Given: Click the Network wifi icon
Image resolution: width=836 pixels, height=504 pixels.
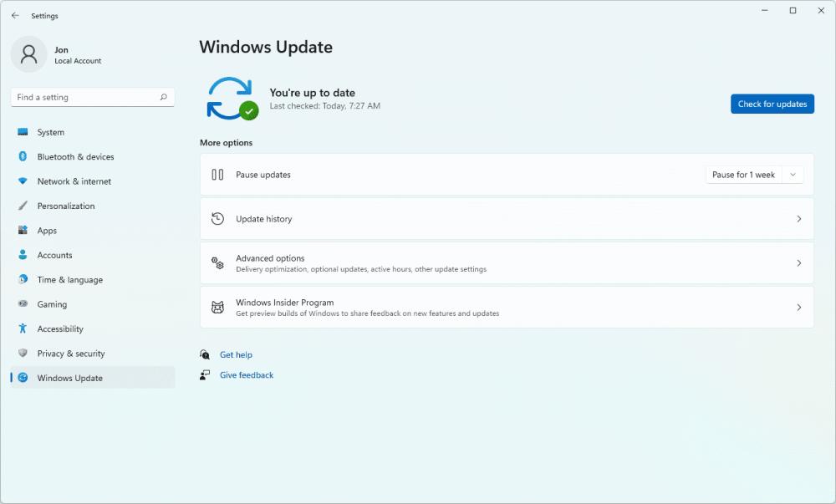Looking at the screenshot, I should tap(23, 181).
